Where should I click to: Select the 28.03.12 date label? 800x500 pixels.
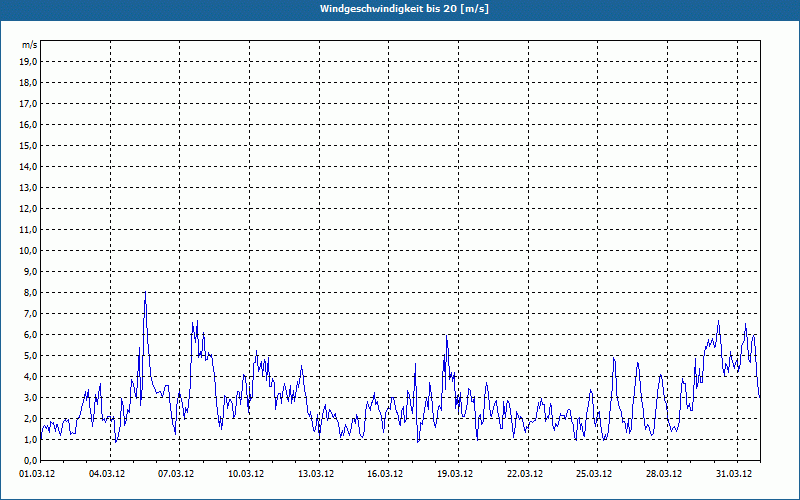664,474
